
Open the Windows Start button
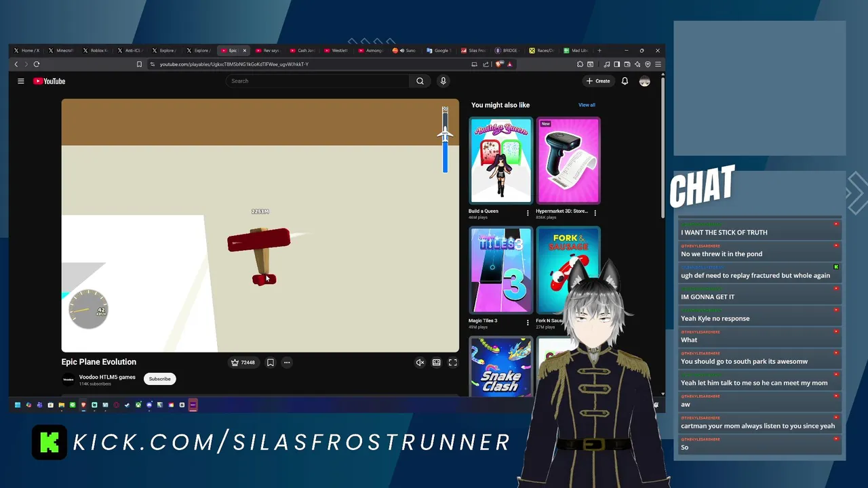(x=18, y=405)
